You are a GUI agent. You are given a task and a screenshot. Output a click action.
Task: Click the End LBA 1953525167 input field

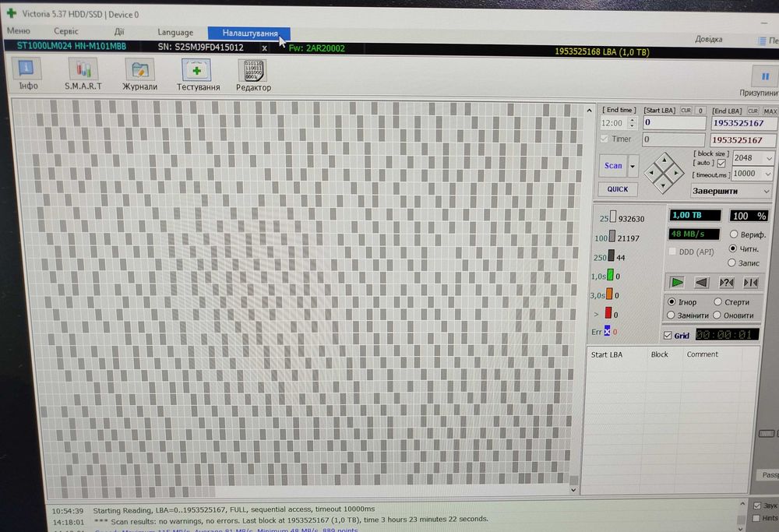pyautogui.click(x=742, y=123)
